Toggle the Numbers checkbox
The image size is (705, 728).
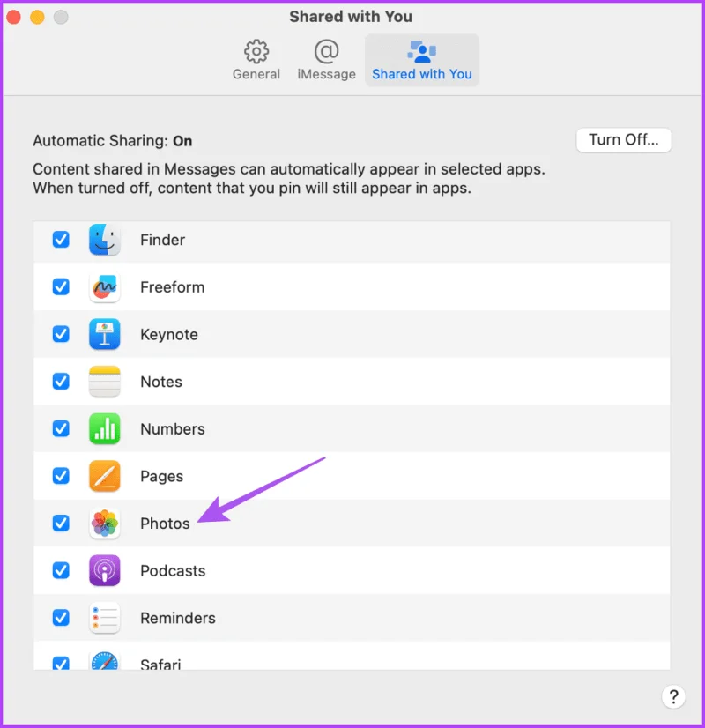point(61,428)
